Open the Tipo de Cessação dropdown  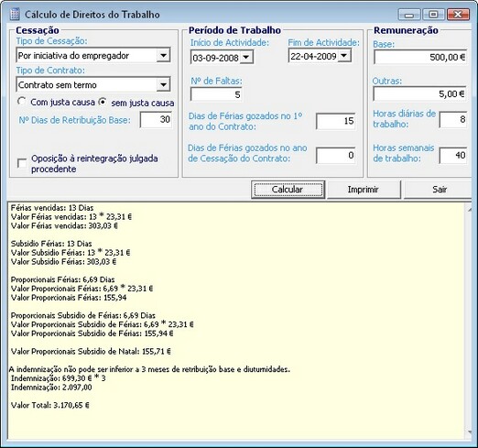163,55
